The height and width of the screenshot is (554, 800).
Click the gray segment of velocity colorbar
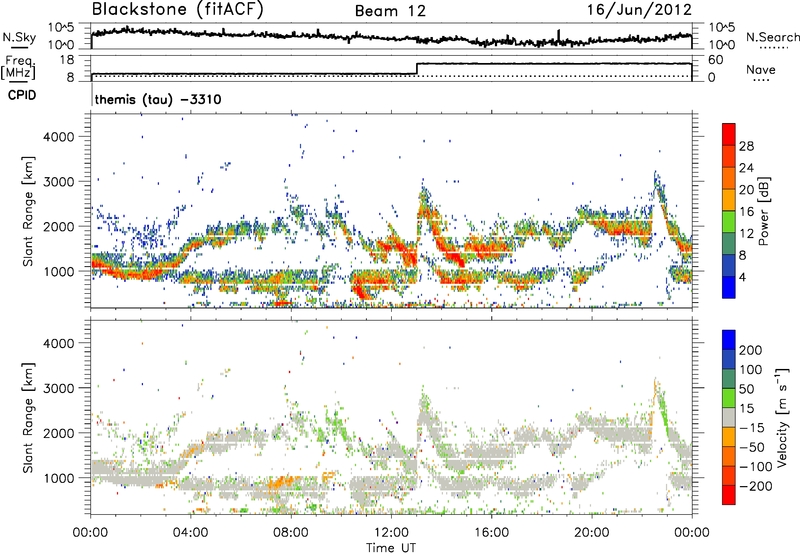(x=729, y=417)
